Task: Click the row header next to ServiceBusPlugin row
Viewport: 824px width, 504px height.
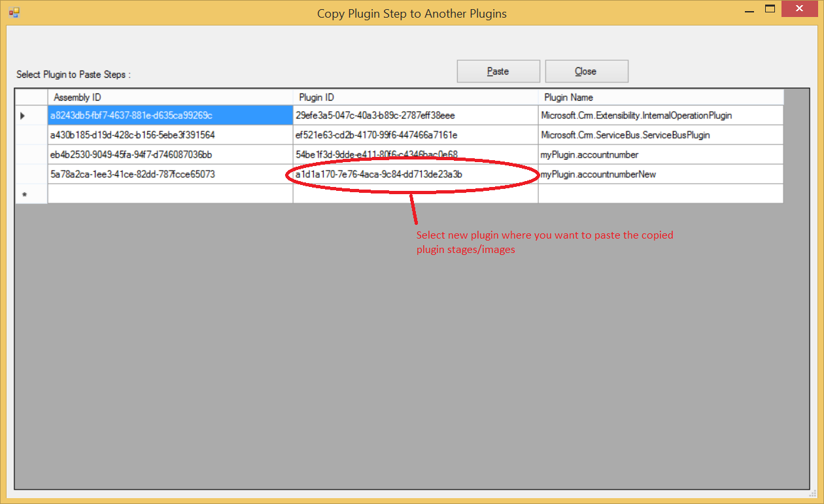Action: tap(30, 135)
